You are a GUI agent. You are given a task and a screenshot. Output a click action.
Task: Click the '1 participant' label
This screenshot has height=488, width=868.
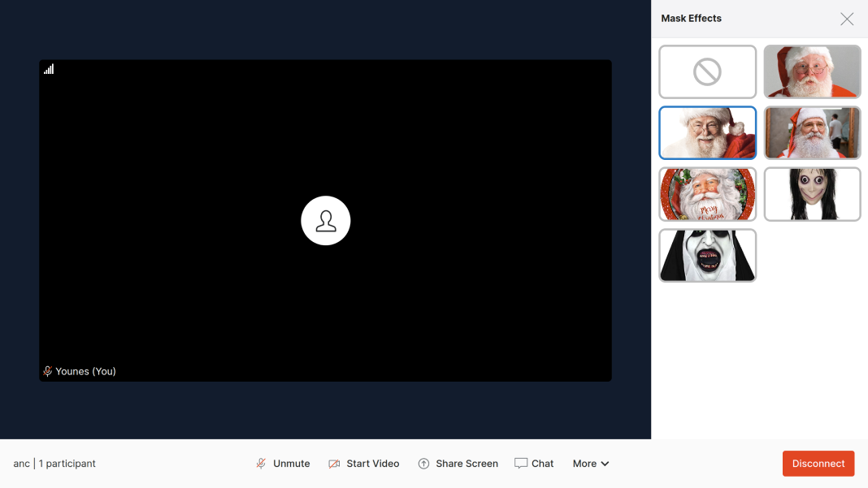pos(67,464)
